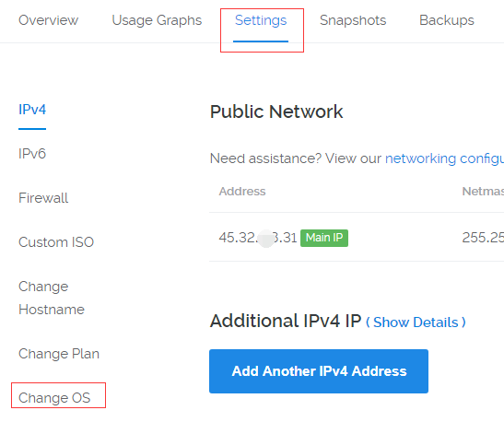The width and height of the screenshot is (504, 422).
Task: Click the green Main IP badge
Action: [x=324, y=238]
